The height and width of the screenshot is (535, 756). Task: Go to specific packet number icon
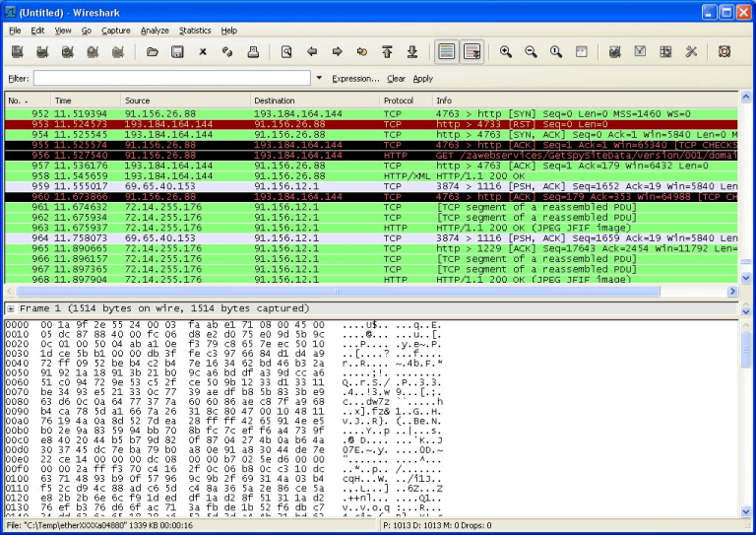(x=362, y=51)
